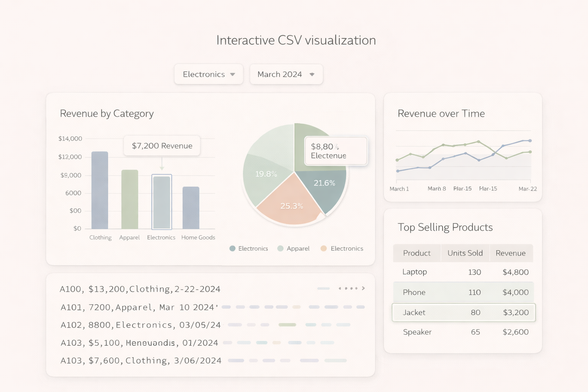Select the Laptop product cell
This screenshot has width=588, height=392.
point(415,272)
